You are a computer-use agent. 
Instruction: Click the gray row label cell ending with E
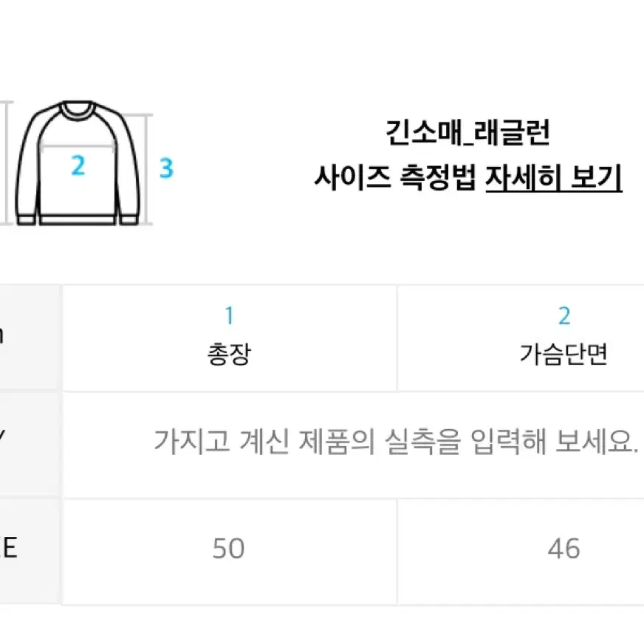click(30, 551)
